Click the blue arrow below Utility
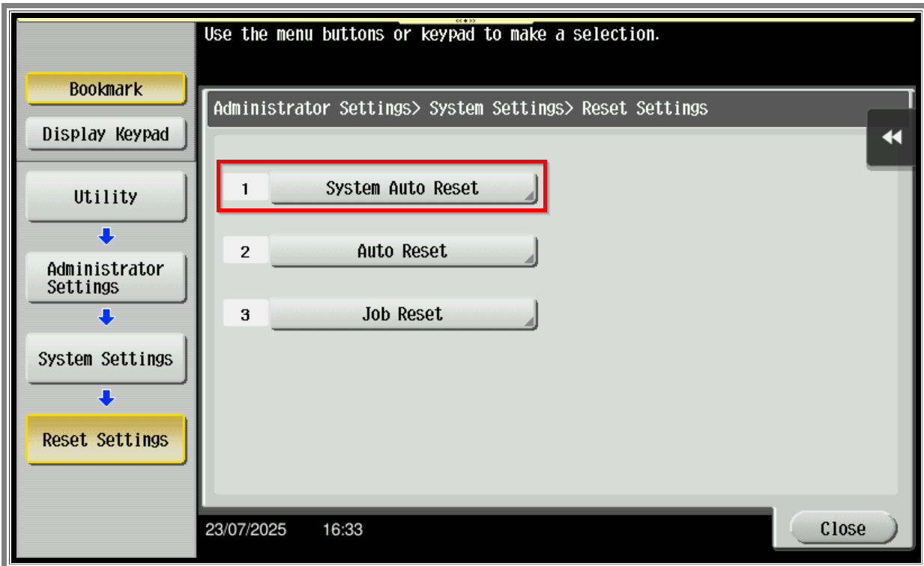 coord(106,237)
